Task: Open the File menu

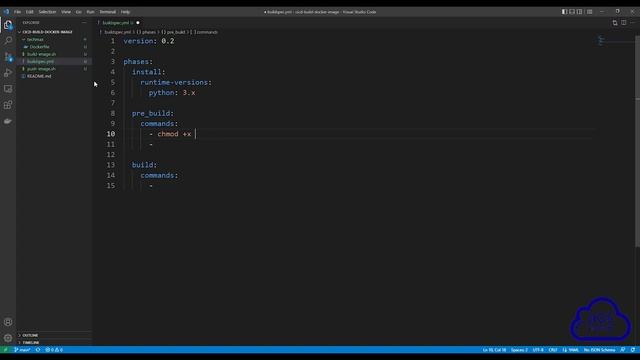Action: 18,12
